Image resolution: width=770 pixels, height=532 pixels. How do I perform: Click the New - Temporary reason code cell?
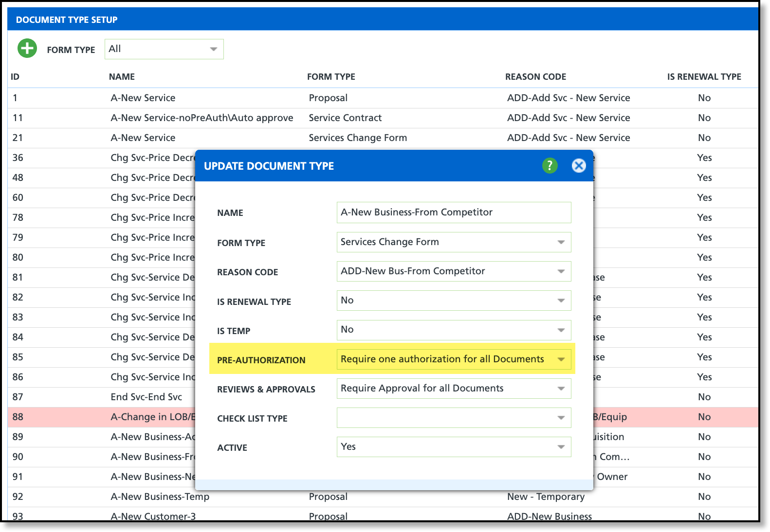click(546, 497)
